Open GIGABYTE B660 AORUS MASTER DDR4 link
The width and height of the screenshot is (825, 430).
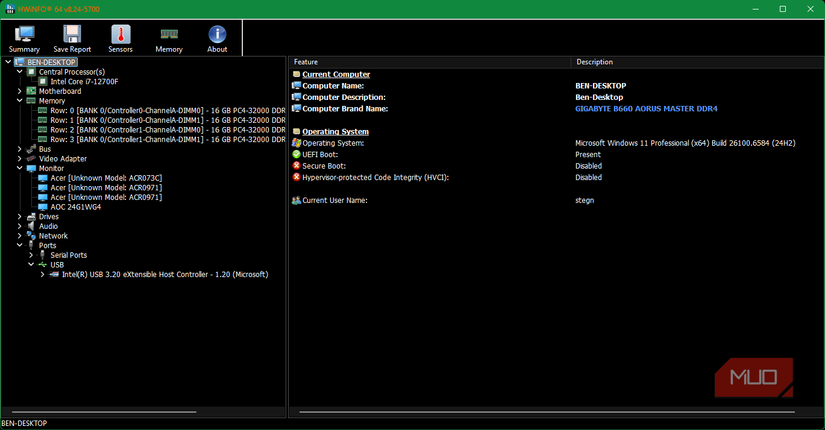tap(646, 108)
